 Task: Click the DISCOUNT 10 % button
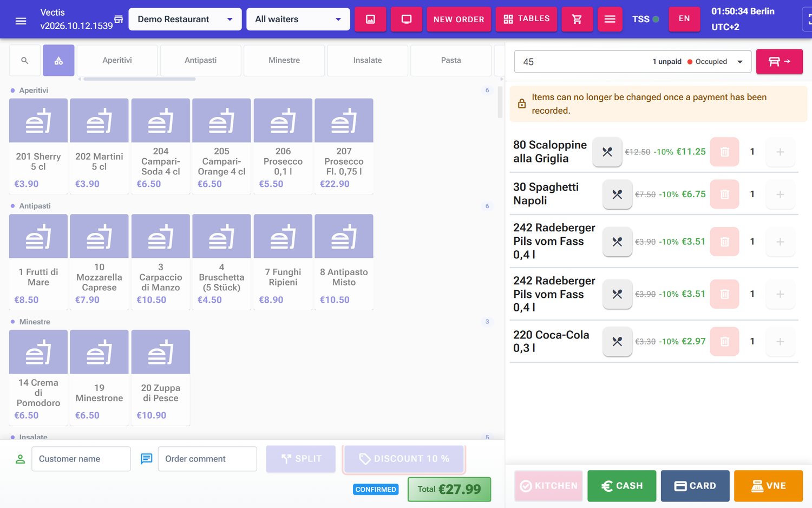click(404, 459)
